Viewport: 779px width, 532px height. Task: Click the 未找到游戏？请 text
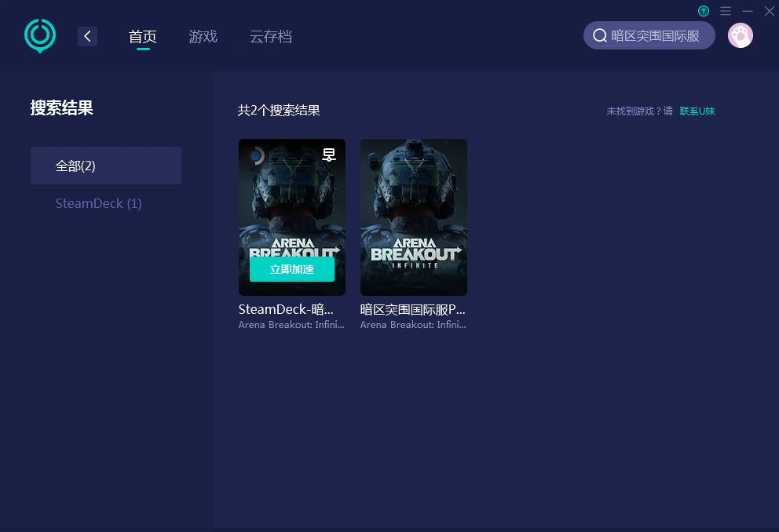(639, 111)
